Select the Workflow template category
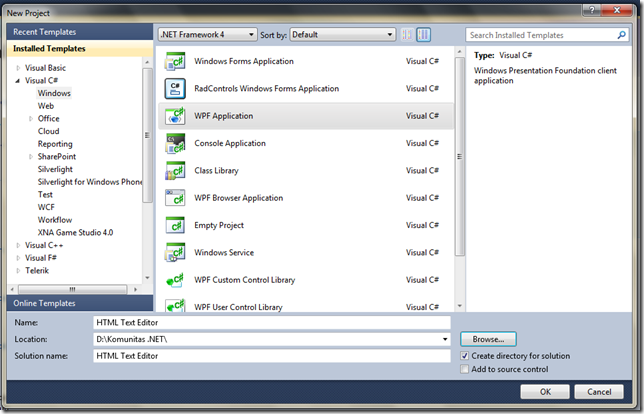This screenshot has width=644, height=414. (x=55, y=220)
